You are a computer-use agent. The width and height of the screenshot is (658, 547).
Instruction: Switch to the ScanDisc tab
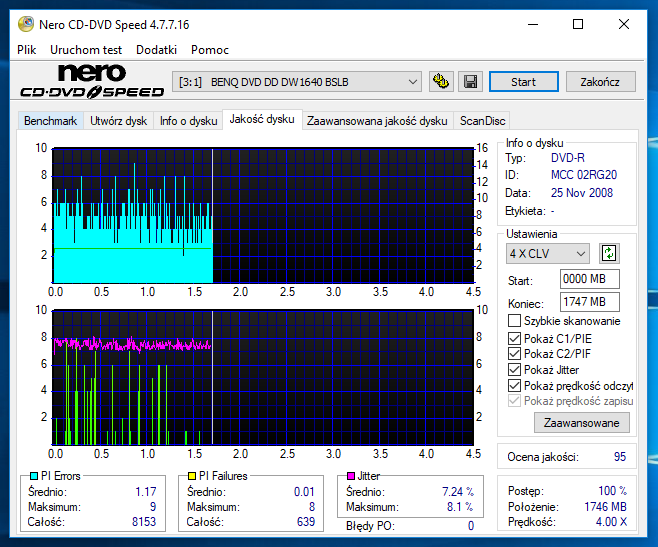(482, 121)
